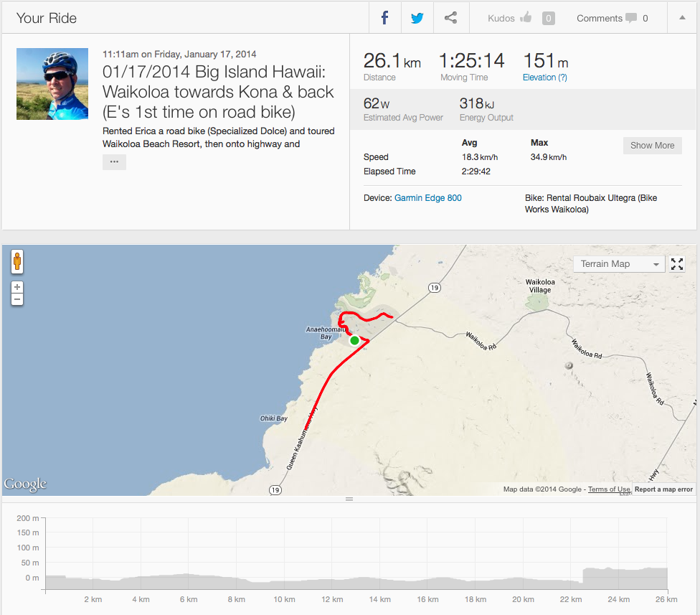Share ride on Twitter
Viewport: 700px width, 615px height.
pos(417,18)
